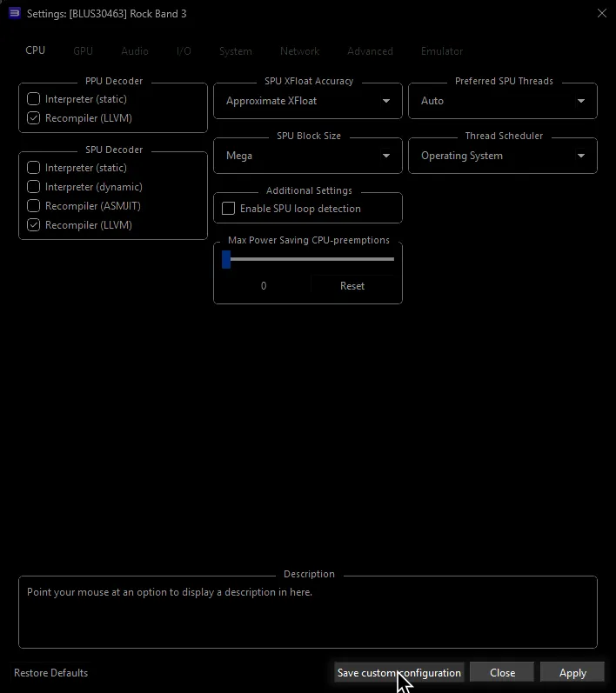Image resolution: width=616 pixels, height=693 pixels.
Task: Select SPU Decoder Recompiler (ASMJIT)
Action: pos(84,206)
